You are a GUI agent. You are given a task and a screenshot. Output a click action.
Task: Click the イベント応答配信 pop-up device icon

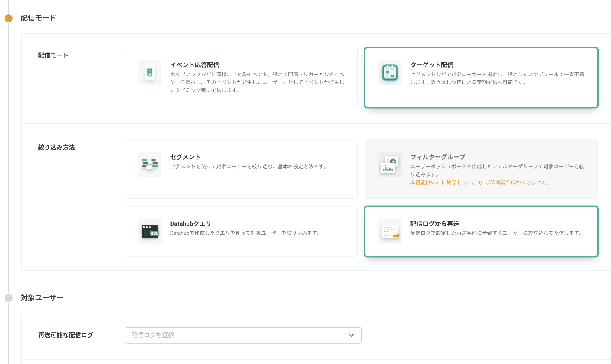point(150,73)
